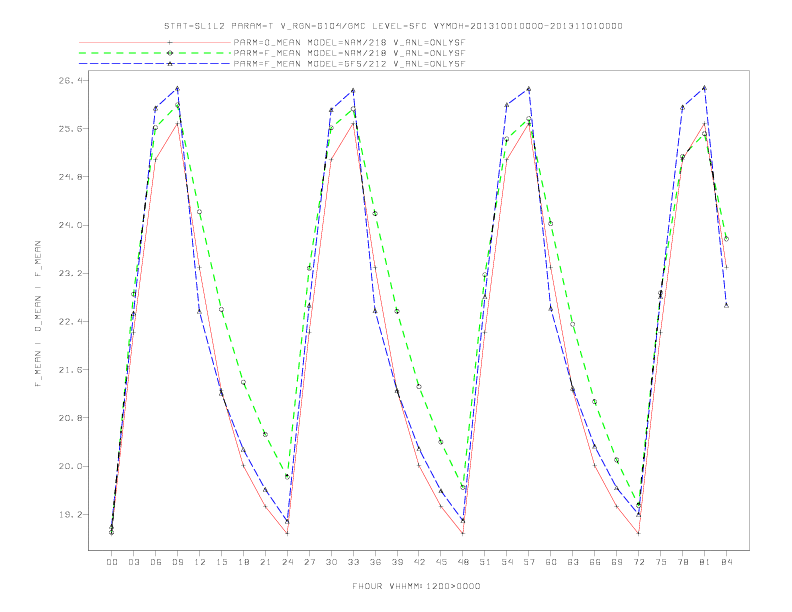Viewport: 792px width, 612px height.
Task: Click the blue triangle peak at hour 09
Action: pyautogui.click(x=177, y=88)
